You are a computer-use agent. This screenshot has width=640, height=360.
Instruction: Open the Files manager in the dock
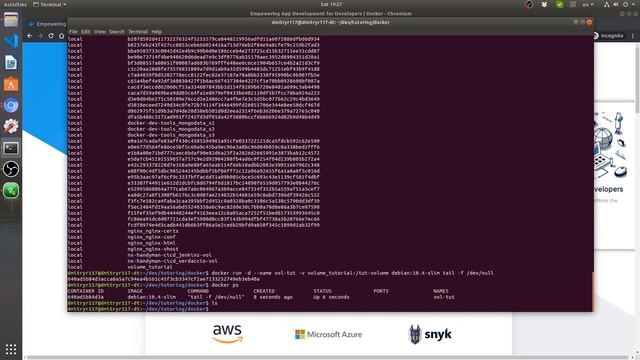11,20
